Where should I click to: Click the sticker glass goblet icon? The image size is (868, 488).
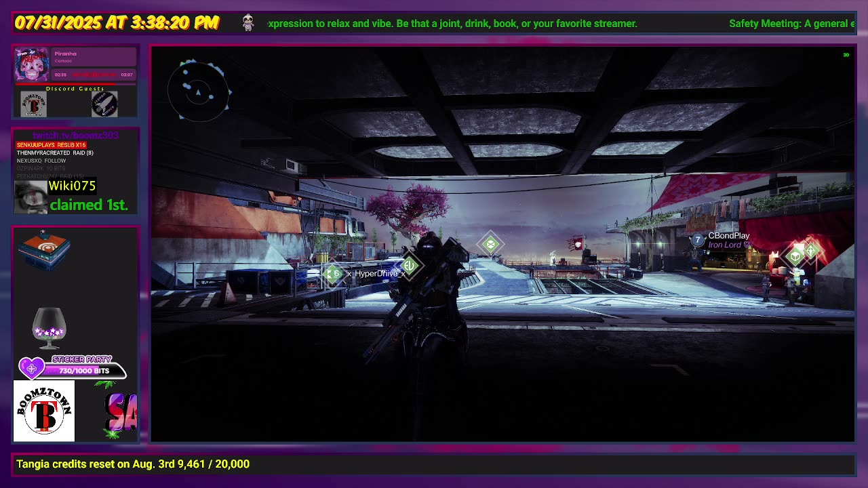point(49,327)
